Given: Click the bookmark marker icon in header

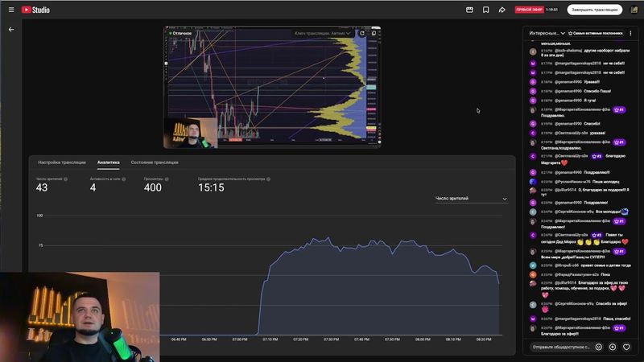Looking at the screenshot, I should click(x=485, y=10).
